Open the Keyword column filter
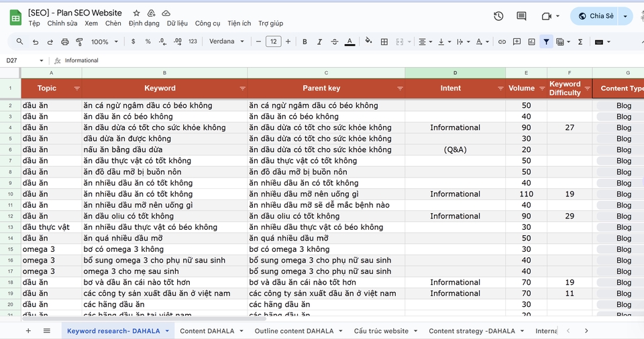The height and width of the screenshot is (339, 644). pos(242,88)
